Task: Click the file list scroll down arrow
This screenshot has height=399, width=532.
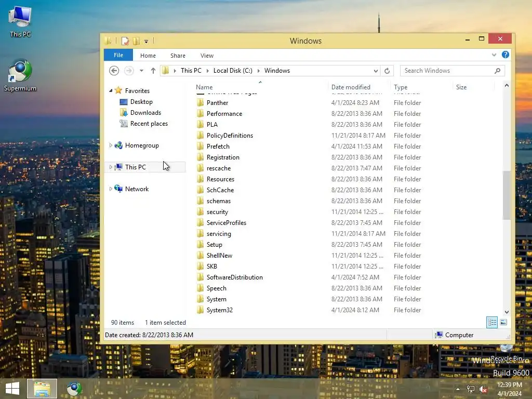Action: pyautogui.click(x=507, y=312)
